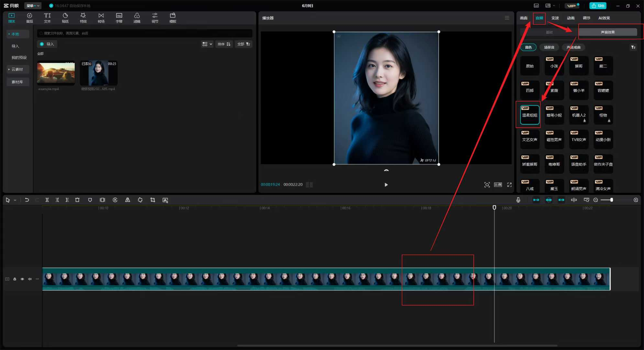Click the timeline zoom slider handle
The image size is (644, 350).
(x=611, y=200)
